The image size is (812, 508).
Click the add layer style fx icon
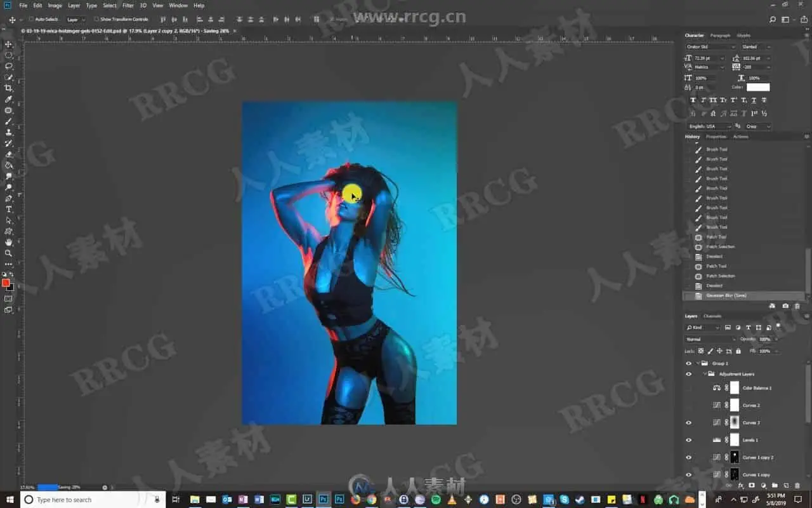point(741,486)
